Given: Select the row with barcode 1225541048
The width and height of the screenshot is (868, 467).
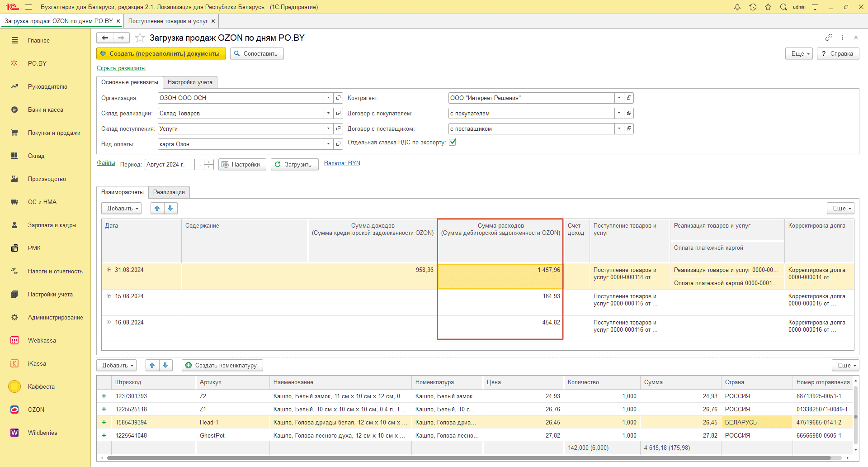Looking at the screenshot, I should [x=475, y=435].
